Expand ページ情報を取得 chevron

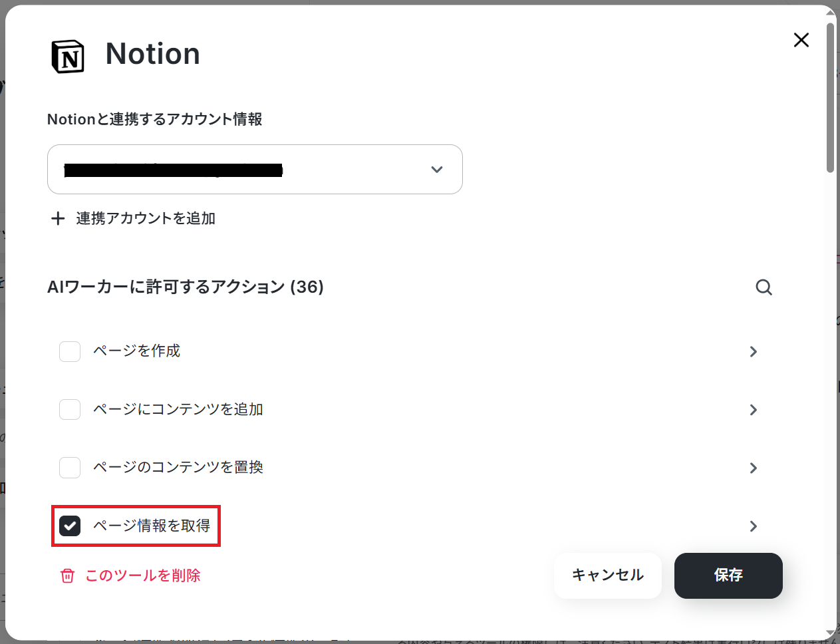(754, 526)
